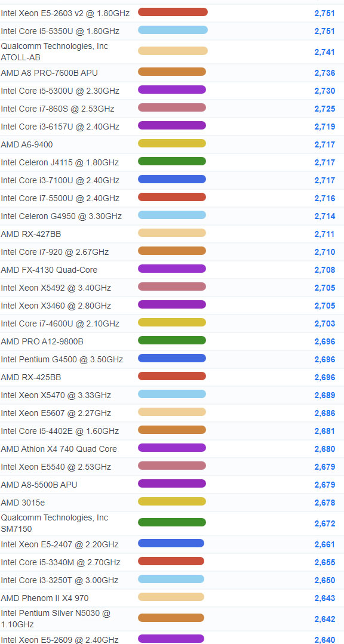Click the green bar beside Celeron J4115

click(172, 161)
